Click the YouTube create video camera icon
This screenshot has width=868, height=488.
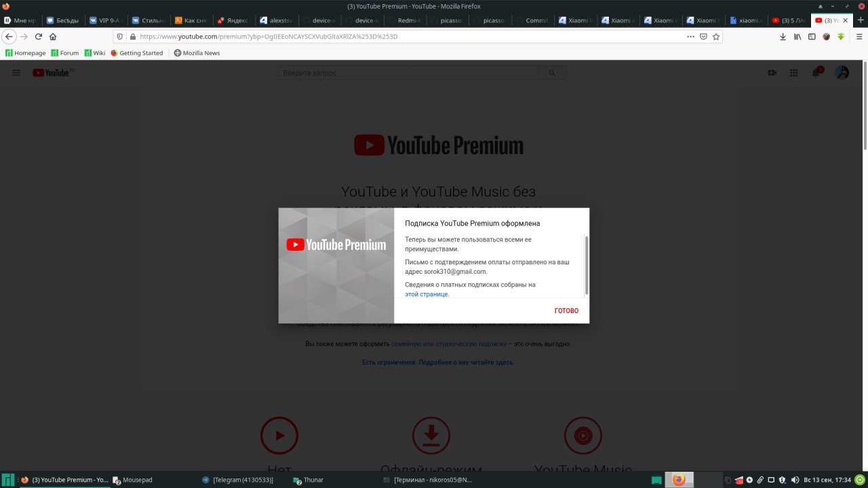click(772, 73)
